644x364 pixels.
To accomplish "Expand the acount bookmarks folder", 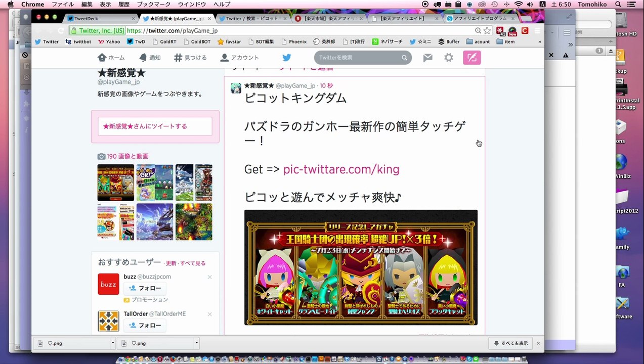I will click(x=478, y=41).
